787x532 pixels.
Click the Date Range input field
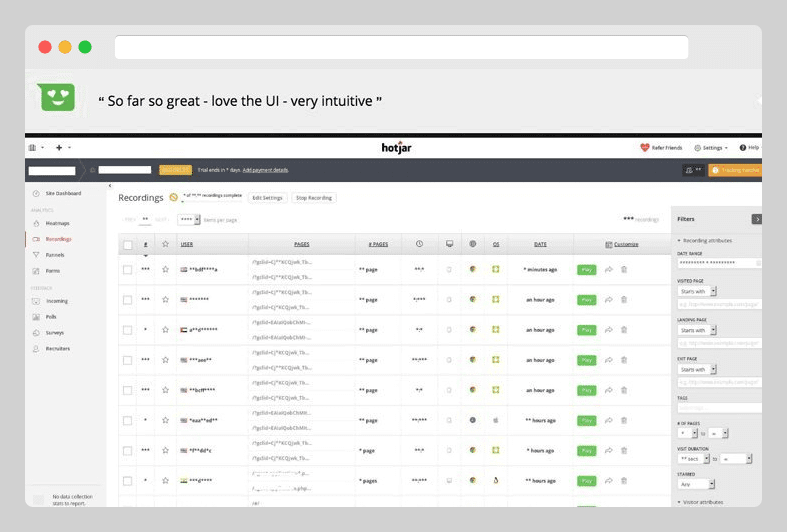719,263
